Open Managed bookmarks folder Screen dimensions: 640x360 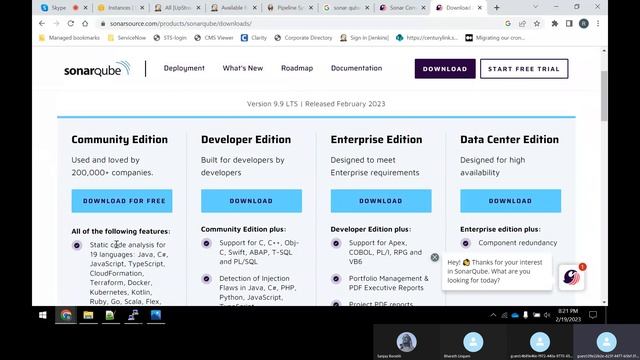69,38
